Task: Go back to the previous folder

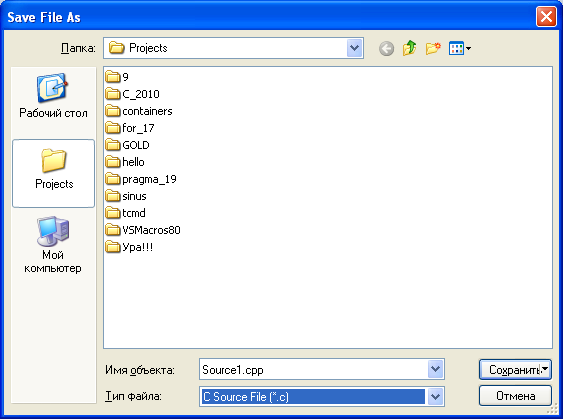Action: coord(386,48)
